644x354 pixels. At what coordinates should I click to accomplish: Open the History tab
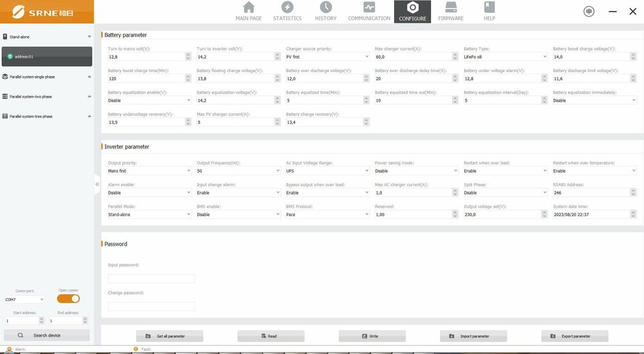pyautogui.click(x=326, y=12)
